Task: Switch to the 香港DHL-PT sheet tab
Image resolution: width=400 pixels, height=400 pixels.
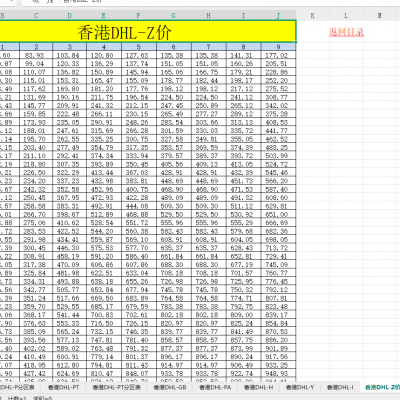Action: (63, 387)
